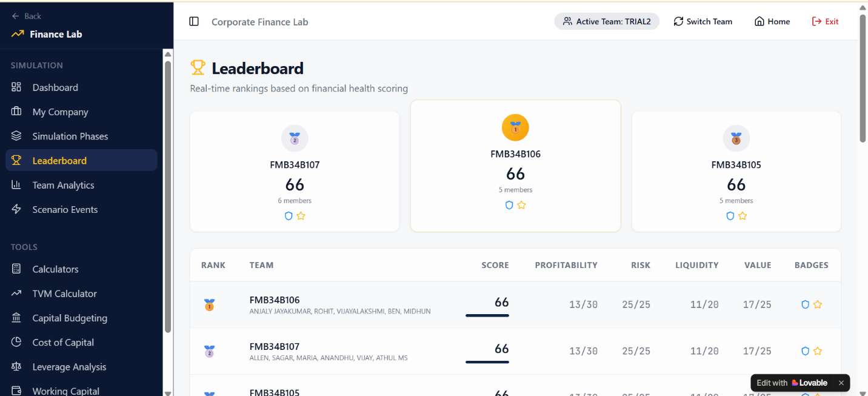Viewport: 868px width, 396px height.
Task: Click the star badge in FMB34B107 table row
Action: pos(818,351)
